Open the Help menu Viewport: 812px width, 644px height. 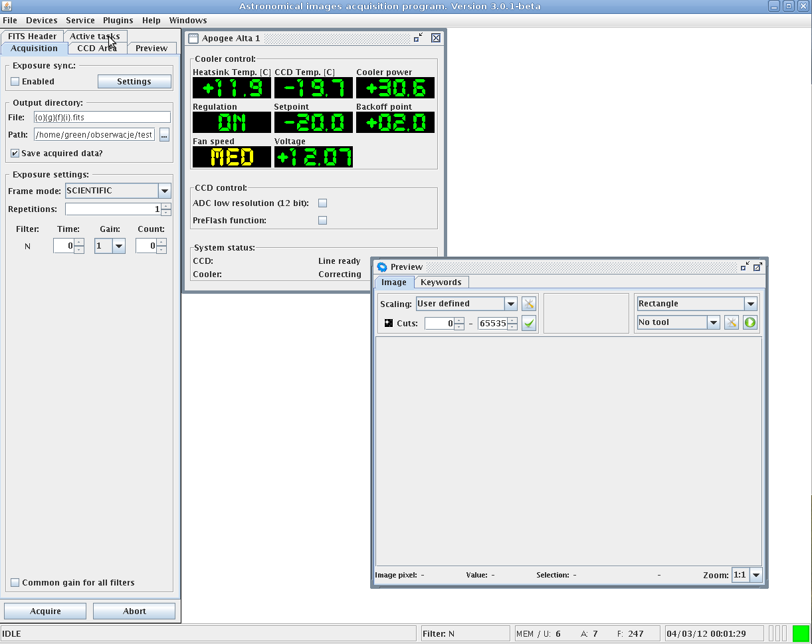coord(152,21)
